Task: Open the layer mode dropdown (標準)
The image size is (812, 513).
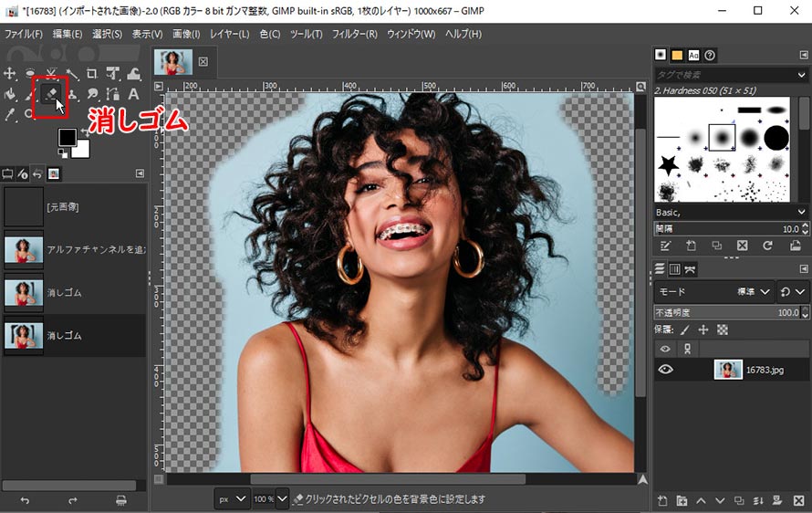Action: [x=754, y=292]
